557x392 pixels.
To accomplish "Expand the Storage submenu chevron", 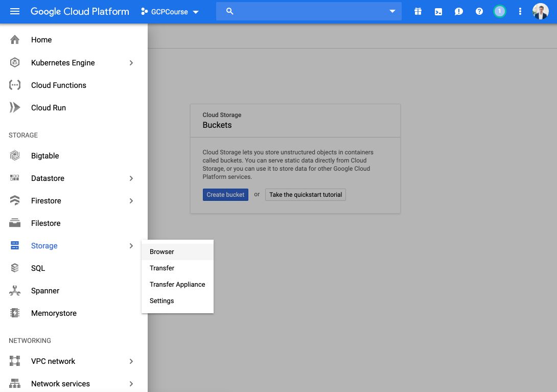I will coord(131,246).
